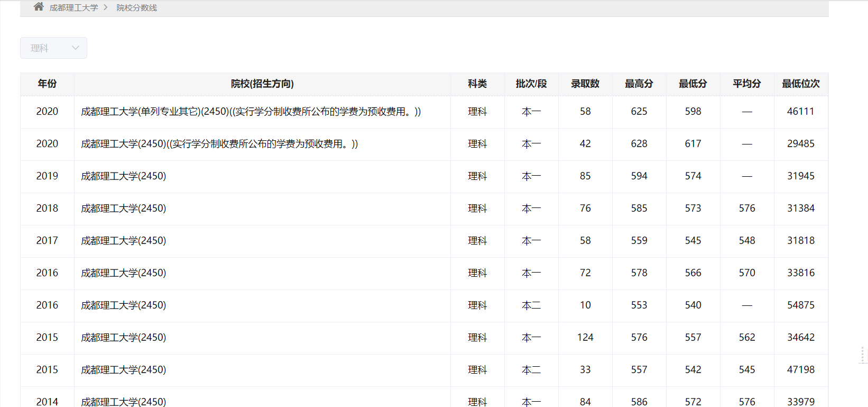Select admission count 72 cell

tap(585, 273)
